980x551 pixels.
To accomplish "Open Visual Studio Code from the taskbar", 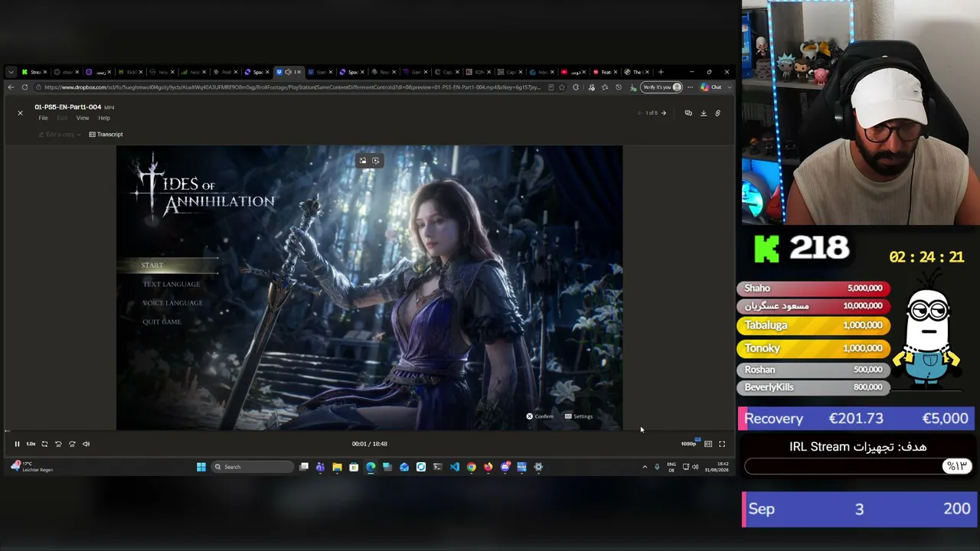I will pos(455,467).
